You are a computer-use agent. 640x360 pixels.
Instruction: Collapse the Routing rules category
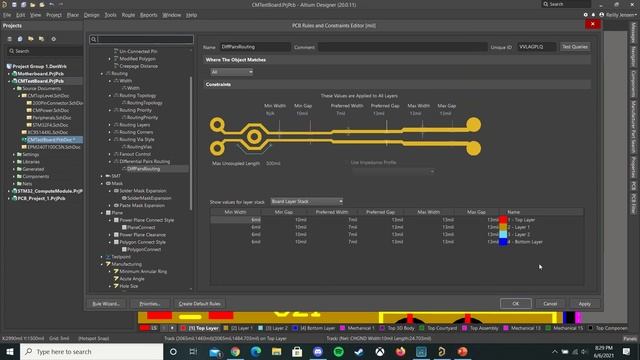pos(102,73)
